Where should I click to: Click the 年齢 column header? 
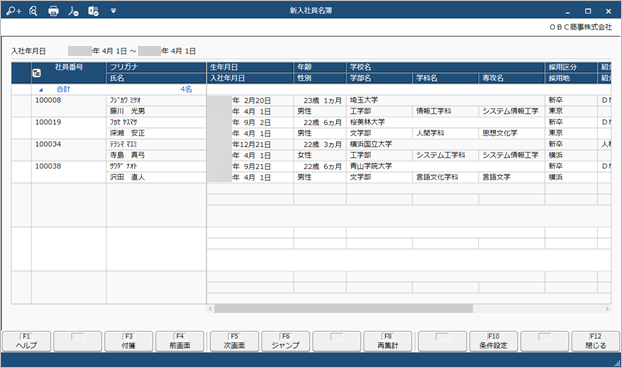(320, 67)
